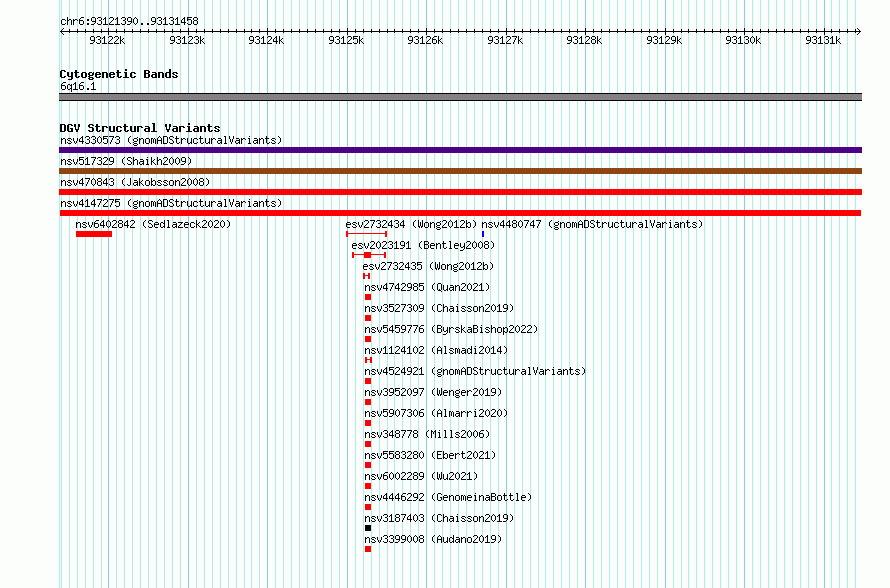Click the 93131k ruler tick label
Image resolution: width=890 pixels, height=588 pixels.
click(823, 40)
